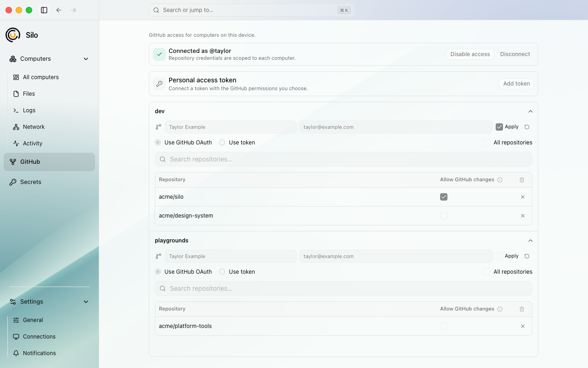Click the playgrounds email field
The height and width of the screenshot is (368, 588).
[396, 256]
